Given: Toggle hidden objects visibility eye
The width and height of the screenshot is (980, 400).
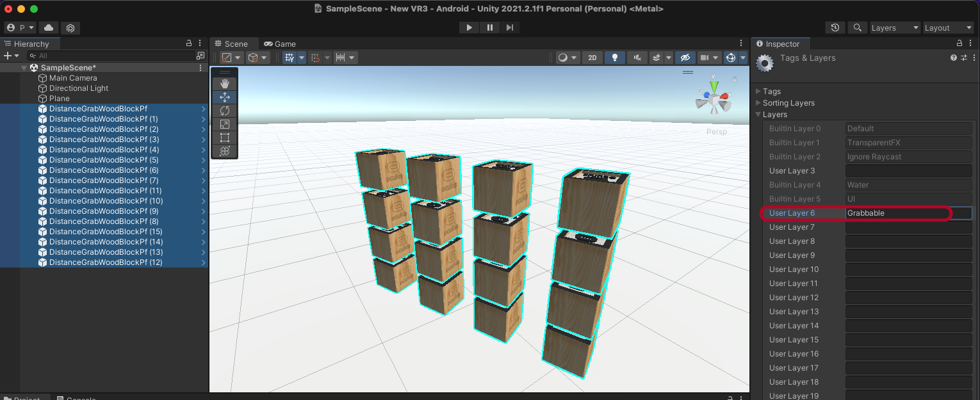Looking at the screenshot, I should [685, 58].
